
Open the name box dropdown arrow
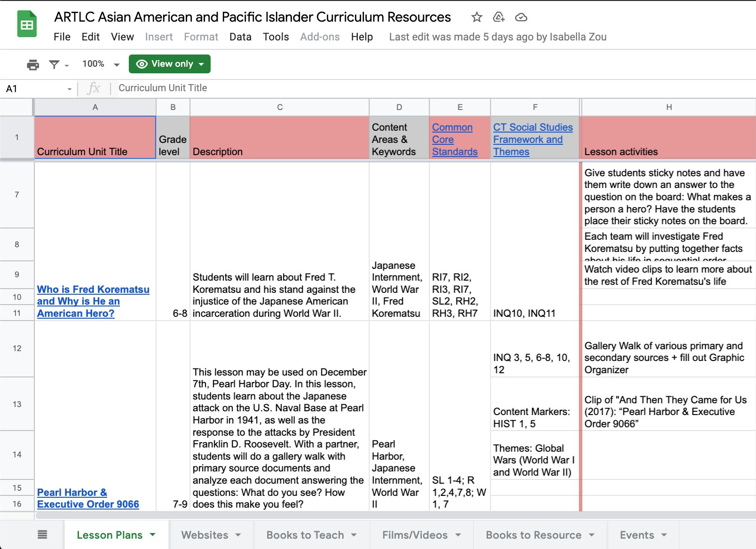tap(70, 89)
